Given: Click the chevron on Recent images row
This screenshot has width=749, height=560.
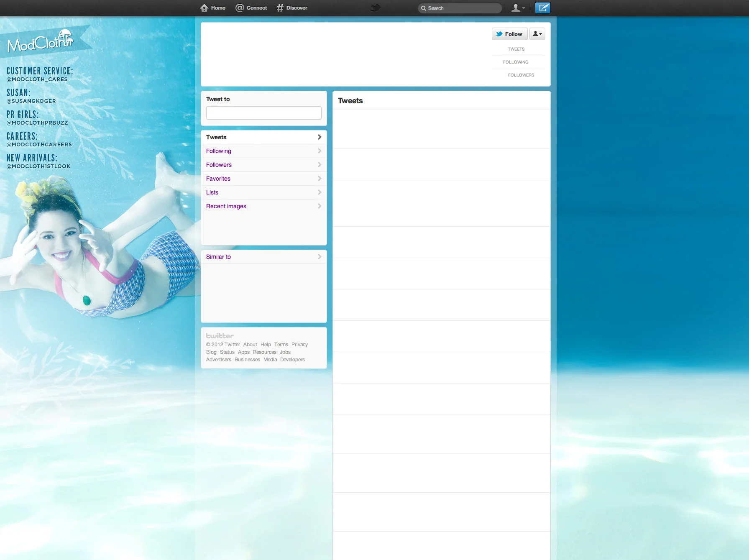Looking at the screenshot, I should [x=320, y=206].
